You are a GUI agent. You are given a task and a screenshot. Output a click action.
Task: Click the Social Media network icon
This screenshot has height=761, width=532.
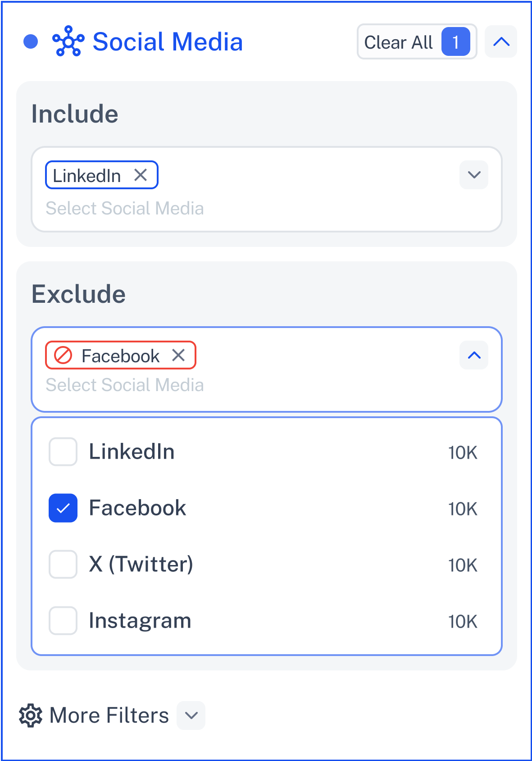coord(68,41)
